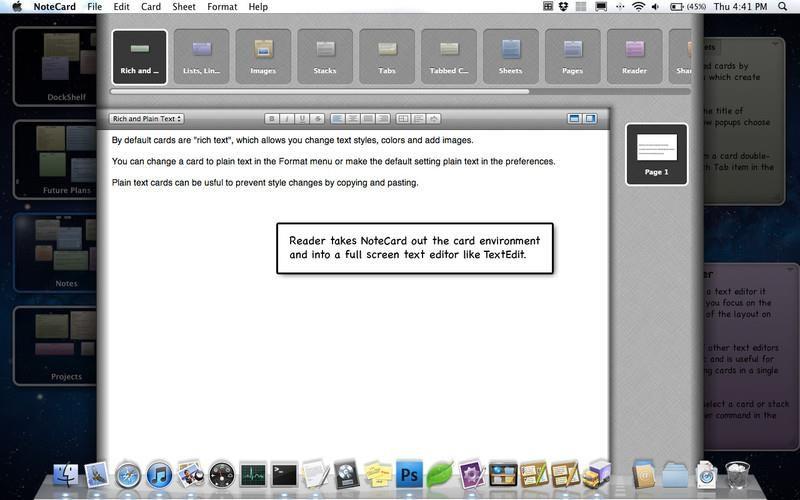Align text to the left
Screen dimensions: 800x500
coord(338,119)
